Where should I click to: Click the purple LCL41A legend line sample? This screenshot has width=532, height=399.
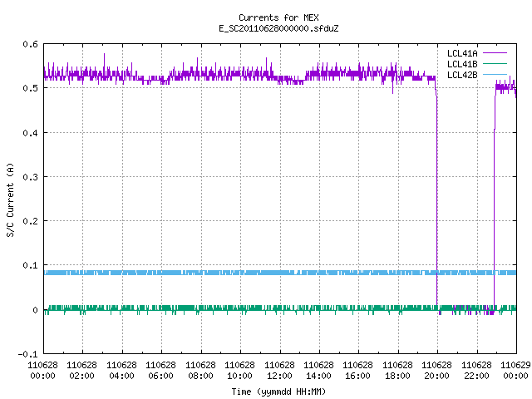tap(495, 53)
